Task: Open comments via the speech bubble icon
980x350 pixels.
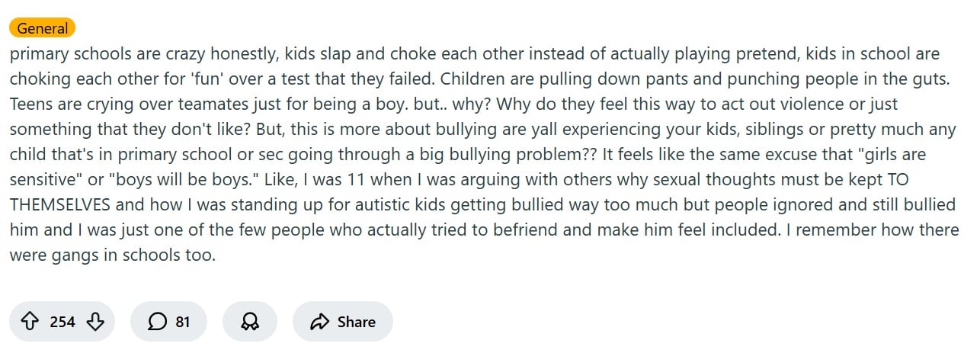Action: click(157, 322)
